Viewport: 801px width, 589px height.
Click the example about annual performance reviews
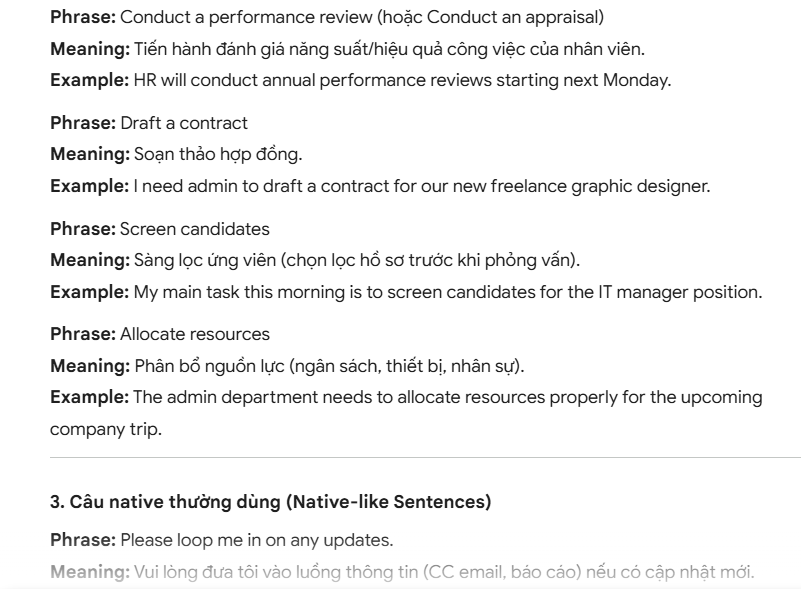[402, 80]
